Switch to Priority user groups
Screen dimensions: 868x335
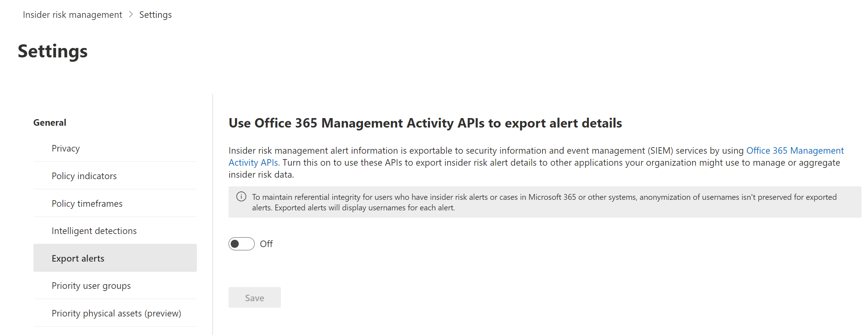coord(91,286)
